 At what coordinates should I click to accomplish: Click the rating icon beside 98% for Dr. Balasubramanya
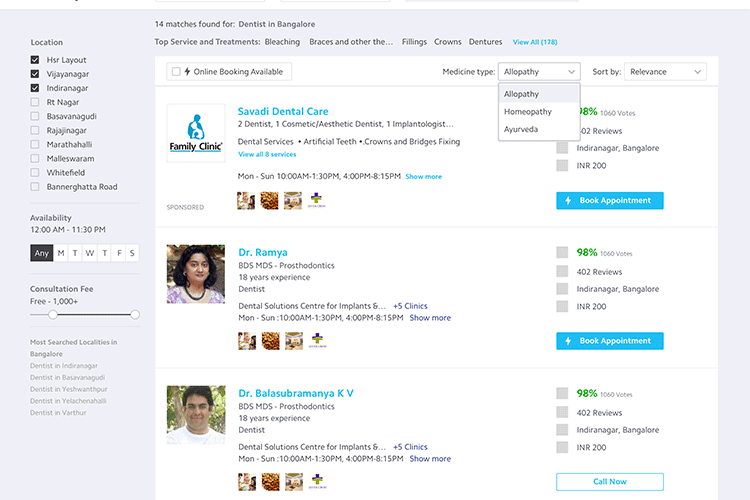click(562, 394)
